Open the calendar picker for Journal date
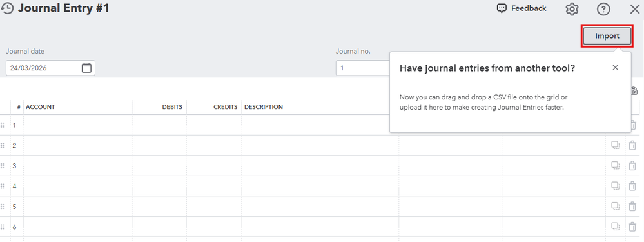Image resolution: width=644 pixels, height=242 pixels. (86, 68)
